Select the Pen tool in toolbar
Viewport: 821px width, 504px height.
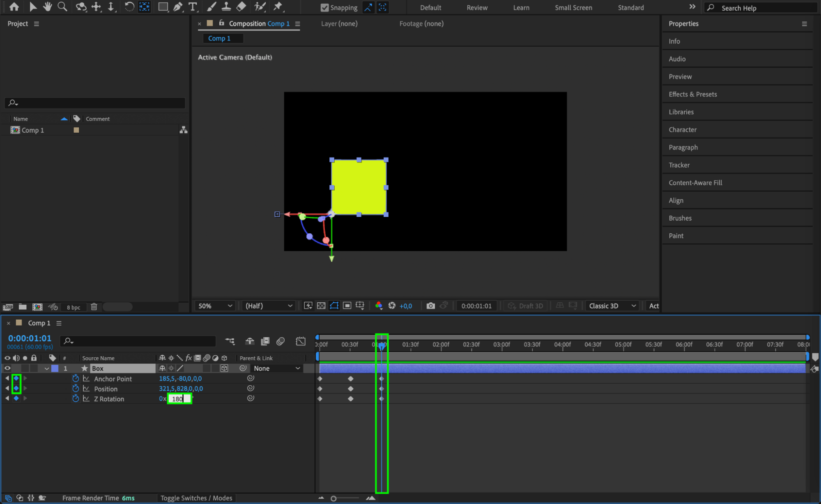(x=178, y=7)
